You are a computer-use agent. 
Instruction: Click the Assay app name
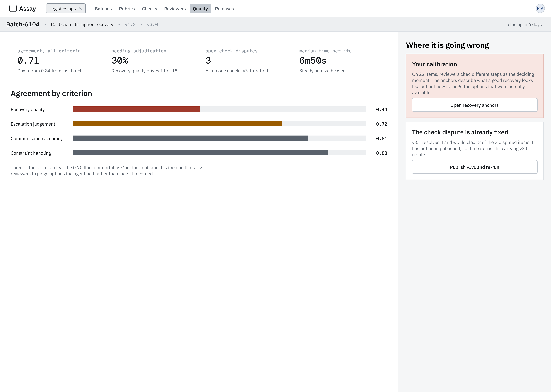pyautogui.click(x=27, y=9)
